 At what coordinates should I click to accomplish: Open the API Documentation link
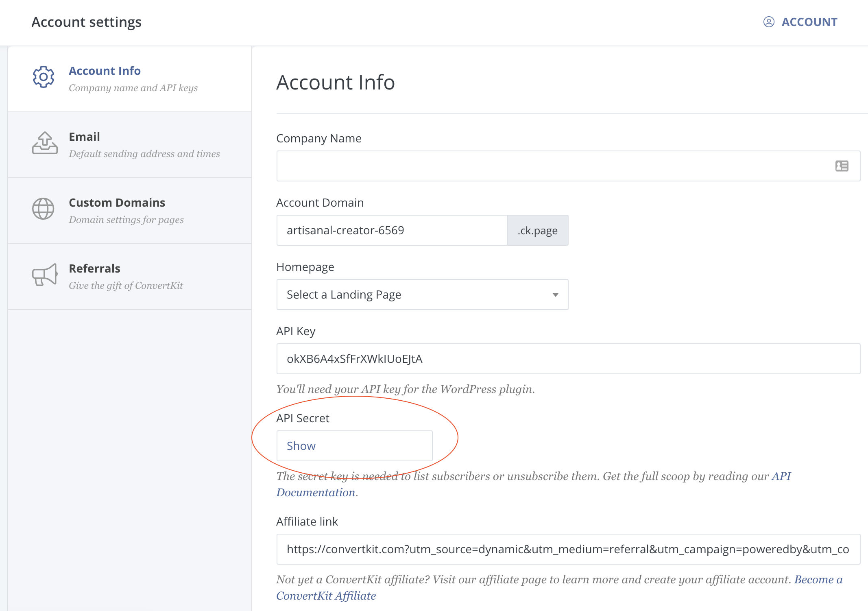(x=533, y=484)
